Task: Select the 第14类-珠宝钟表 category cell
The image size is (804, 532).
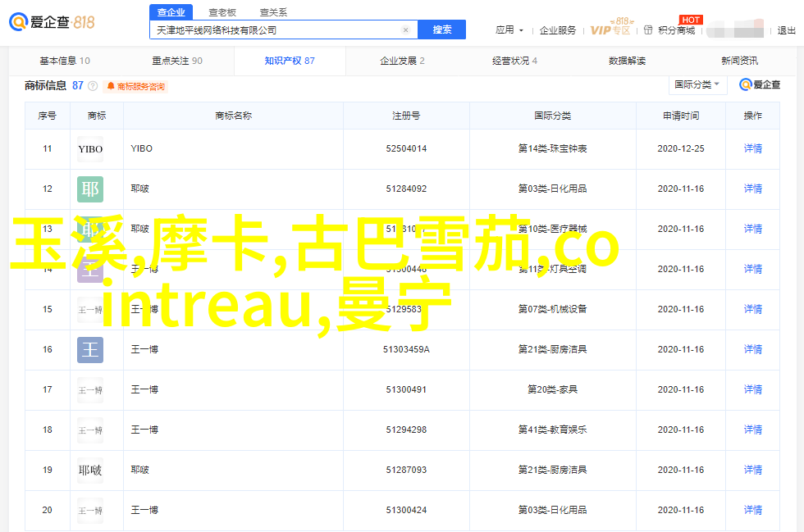Action: [553, 148]
